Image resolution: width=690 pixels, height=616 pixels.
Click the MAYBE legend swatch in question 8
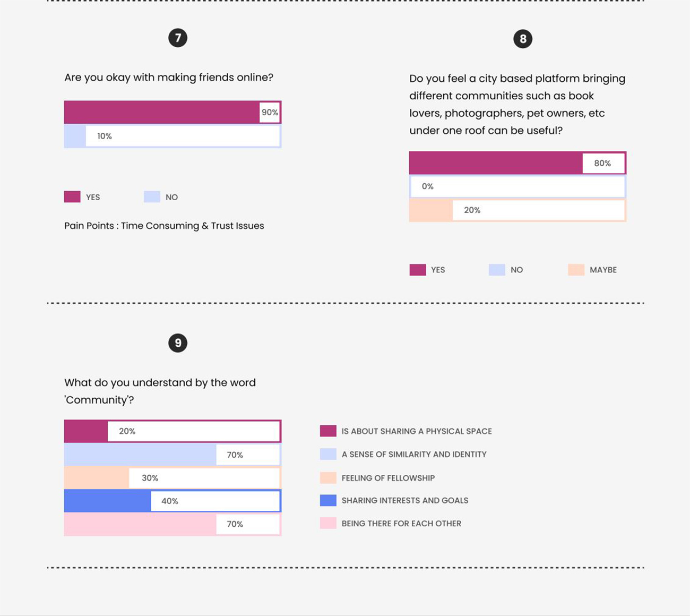click(x=576, y=269)
